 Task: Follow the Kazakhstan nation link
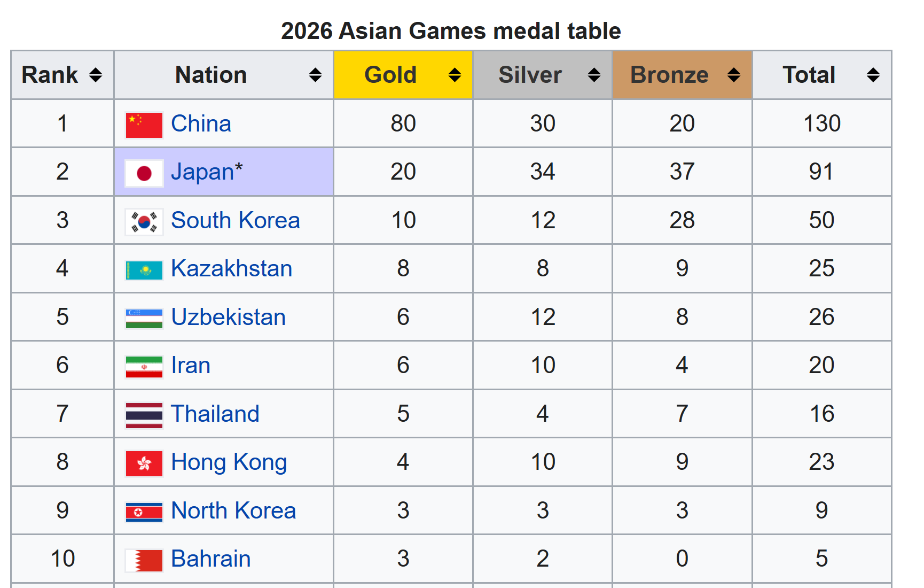pos(231,268)
